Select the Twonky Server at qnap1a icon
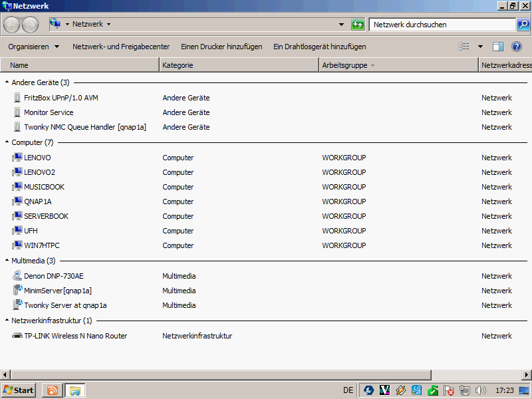 pyautogui.click(x=17, y=305)
